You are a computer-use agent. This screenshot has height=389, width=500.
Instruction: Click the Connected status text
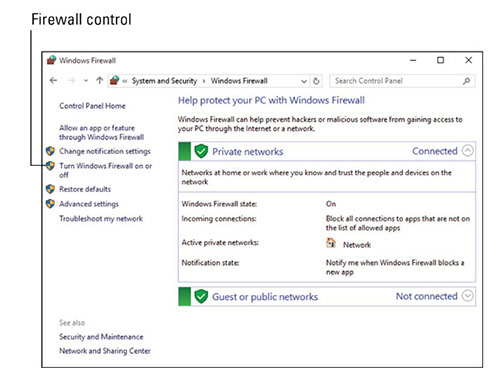pyautogui.click(x=435, y=151)
